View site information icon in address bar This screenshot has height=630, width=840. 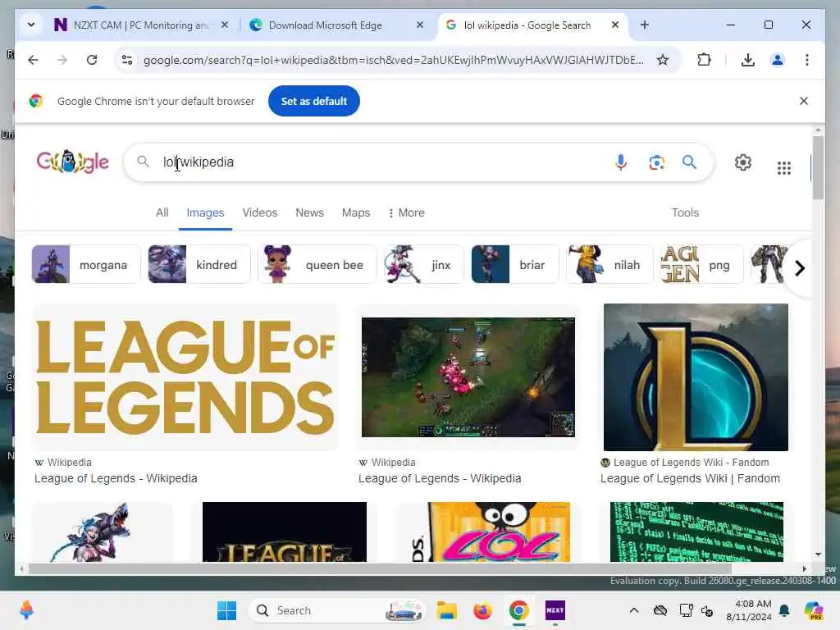[127, 60]
